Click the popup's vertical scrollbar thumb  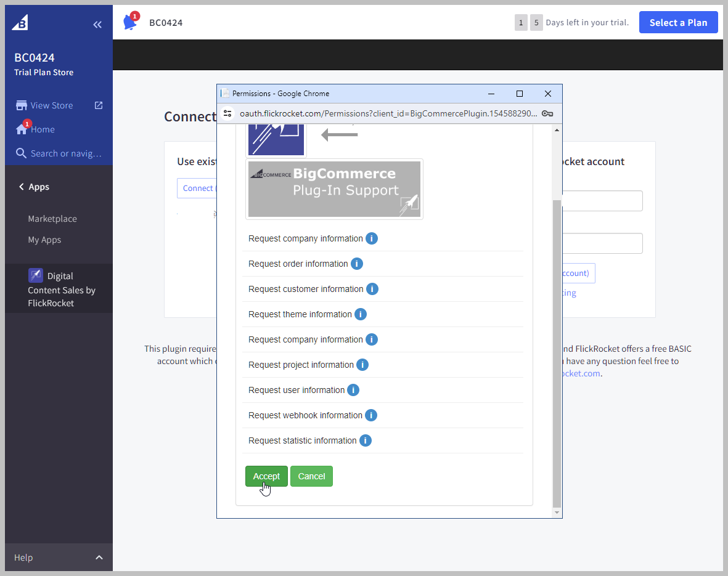point(557,351)
